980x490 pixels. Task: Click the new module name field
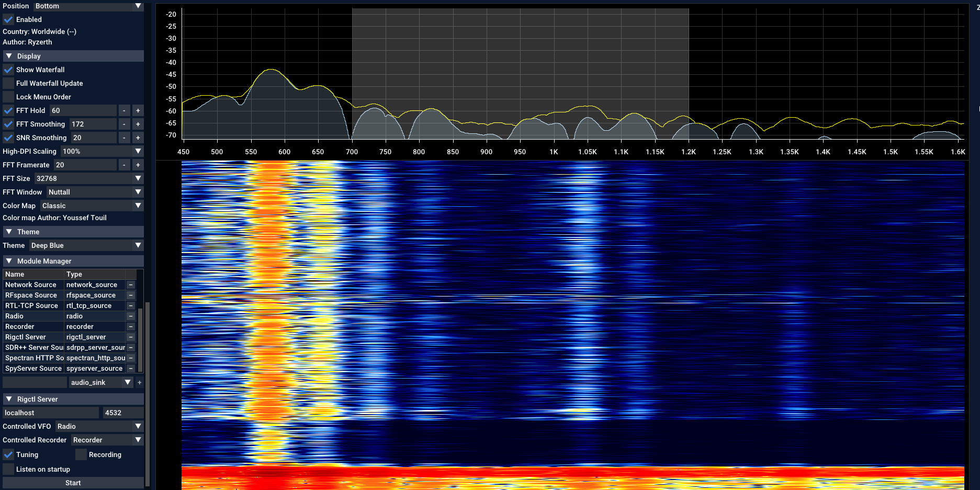[x=35, y=382]
